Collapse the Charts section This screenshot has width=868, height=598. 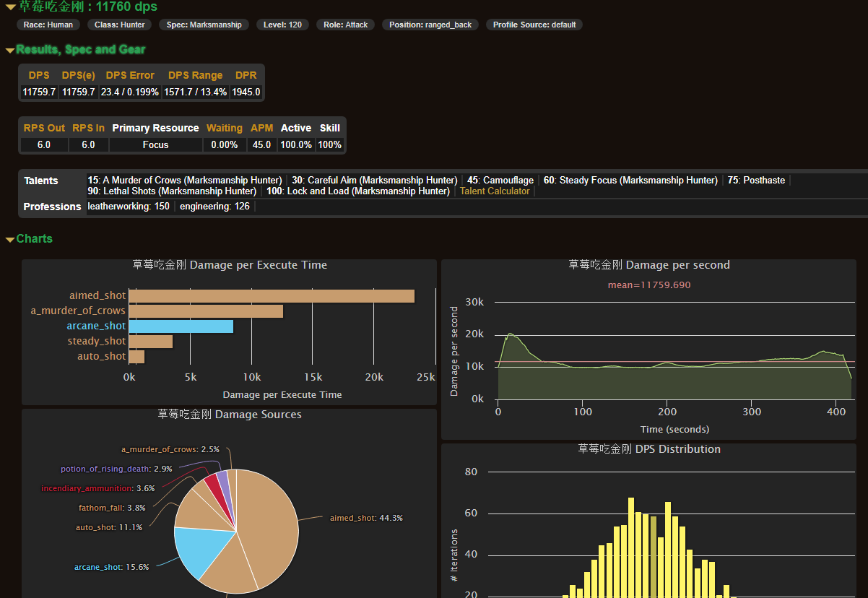(x=34, y=239)
